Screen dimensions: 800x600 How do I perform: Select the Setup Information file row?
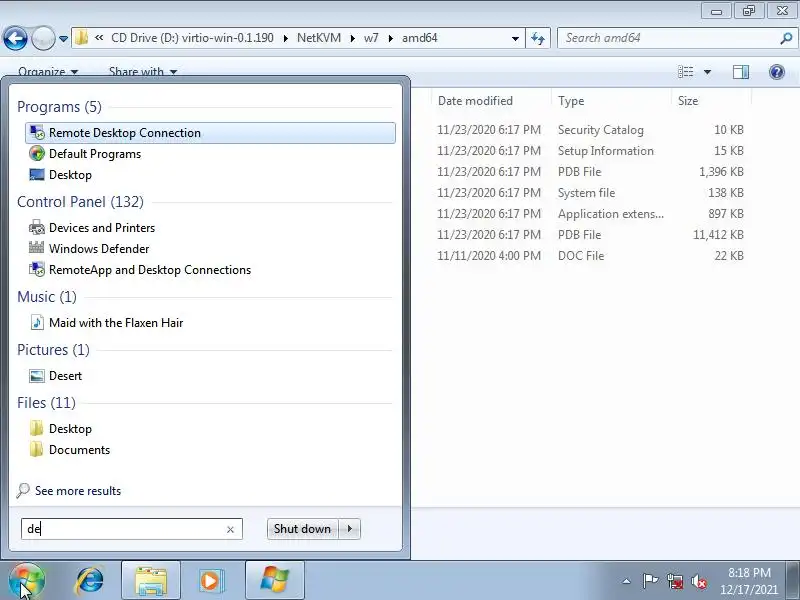(590, 151)
